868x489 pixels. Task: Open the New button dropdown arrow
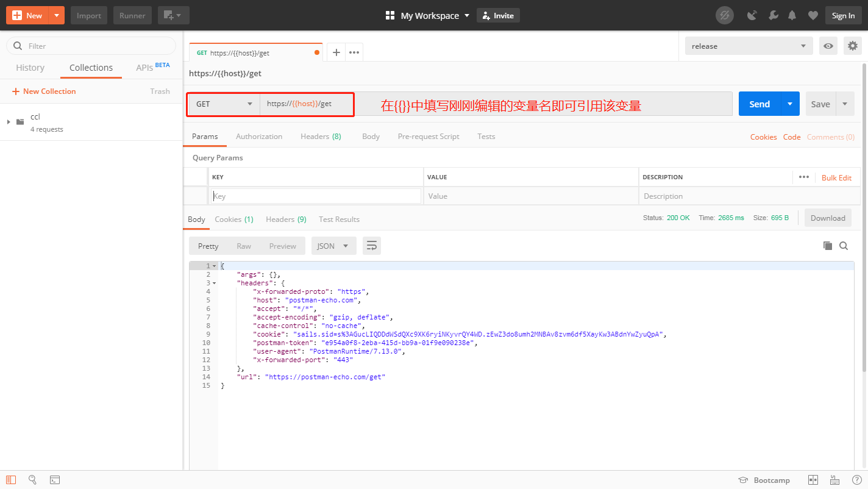pyautogui.click(x=56, y=15)
